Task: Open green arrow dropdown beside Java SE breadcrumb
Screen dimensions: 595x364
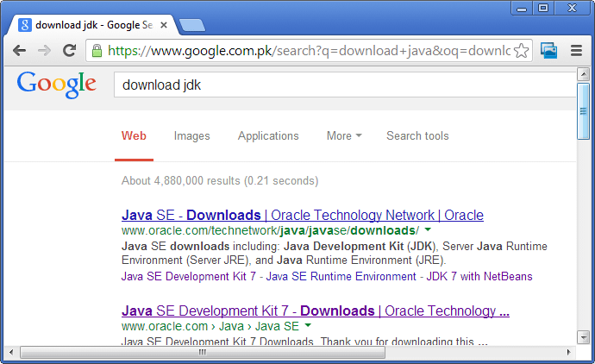Action: [308, 326]
